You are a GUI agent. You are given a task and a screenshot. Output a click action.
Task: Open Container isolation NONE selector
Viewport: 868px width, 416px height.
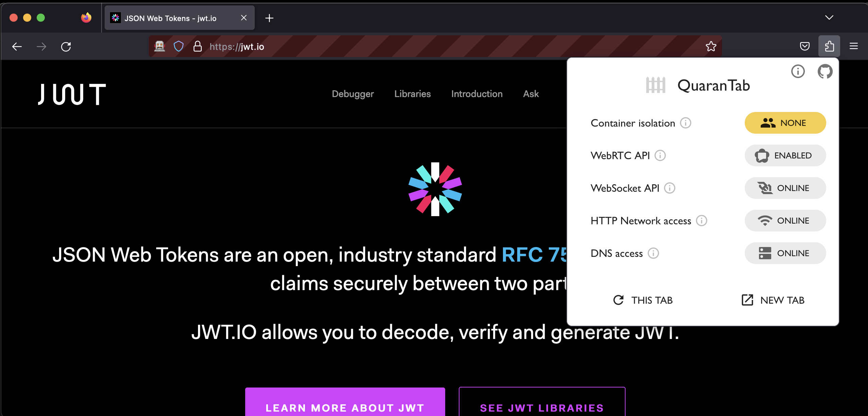[x=785, y=123]
